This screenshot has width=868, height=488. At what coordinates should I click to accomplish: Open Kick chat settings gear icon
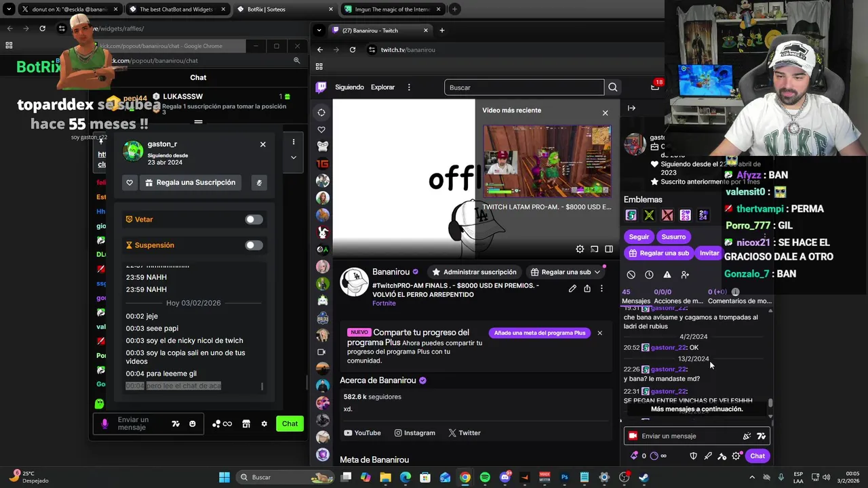click(x=264, y=424)
